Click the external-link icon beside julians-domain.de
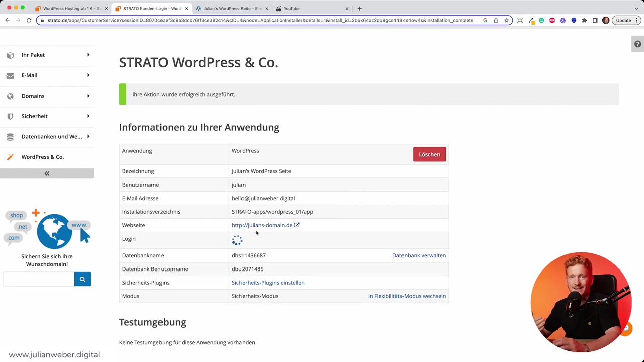The height and width of the screenshot is (362, 644). pyautogui.click(x=297, y=225)
